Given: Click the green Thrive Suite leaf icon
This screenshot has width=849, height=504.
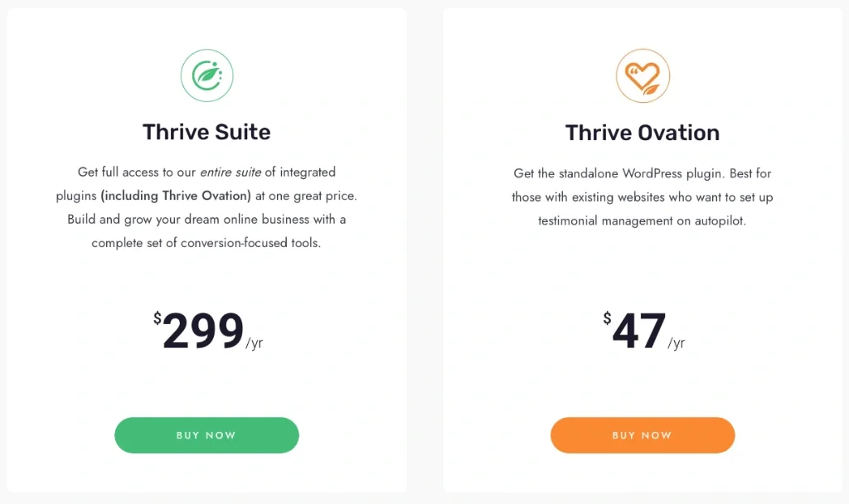Looking at the screenshot, I should tap(206, 75).
